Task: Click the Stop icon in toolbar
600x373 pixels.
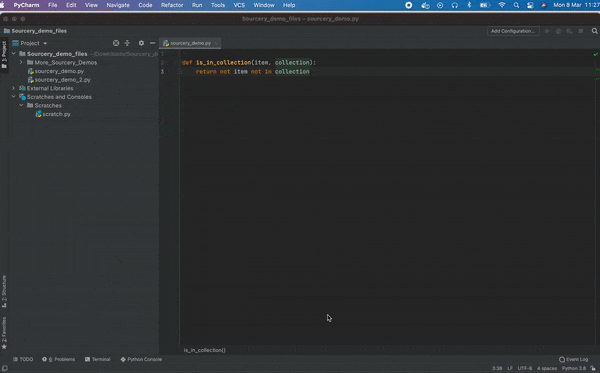Action: [581, 31]
